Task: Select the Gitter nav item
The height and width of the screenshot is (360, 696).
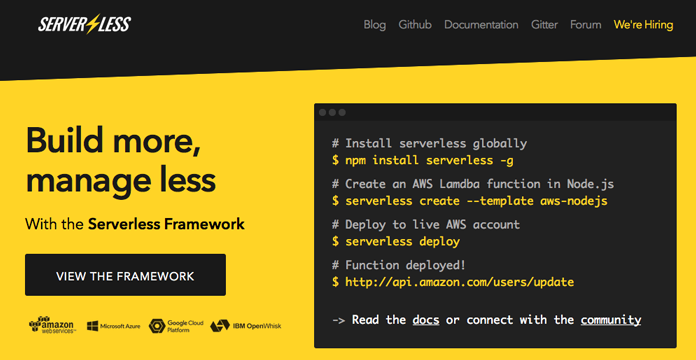Action: tap(544, 24)
